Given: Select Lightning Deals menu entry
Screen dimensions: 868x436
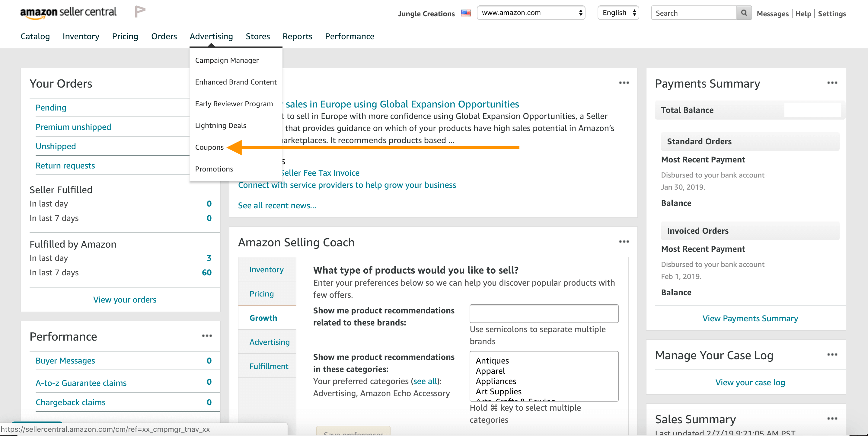Looking at the screenshot, I should [x=221, y=126].
